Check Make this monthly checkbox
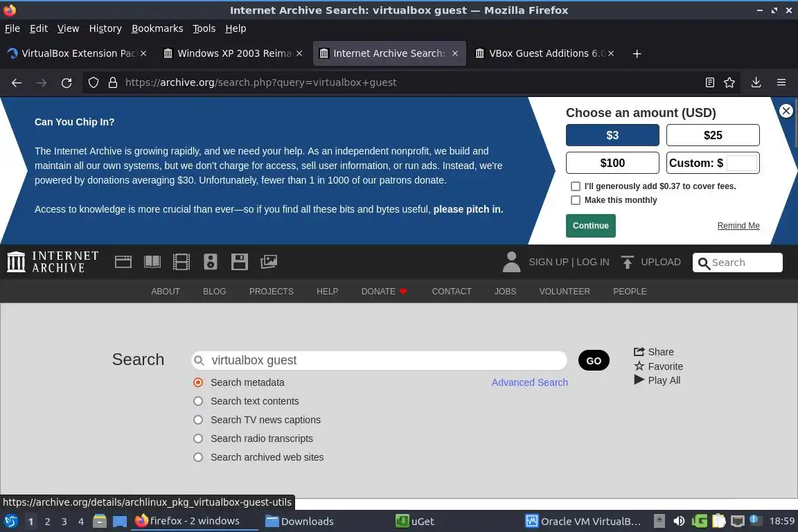The height and width of the screenshot is (532, 798). coord(575,200)
